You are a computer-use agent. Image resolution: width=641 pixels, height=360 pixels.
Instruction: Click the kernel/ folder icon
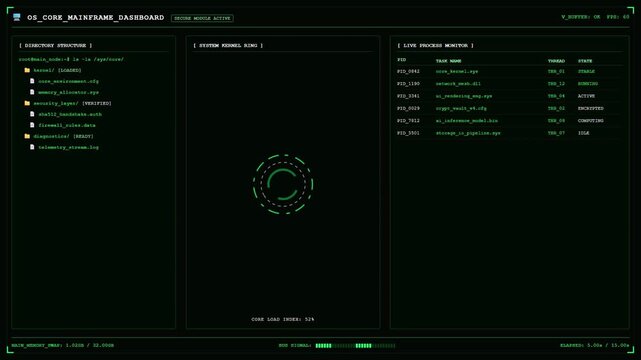pos(27,70)
